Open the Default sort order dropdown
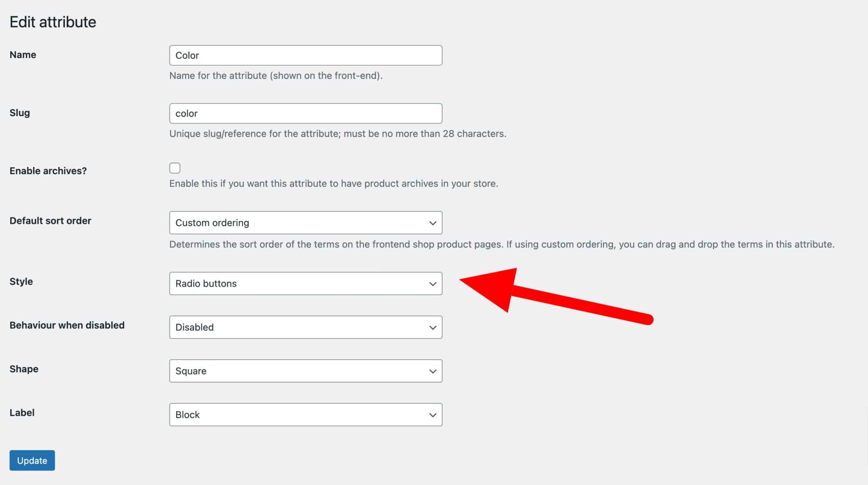The image size is (868, 485). 305,223
